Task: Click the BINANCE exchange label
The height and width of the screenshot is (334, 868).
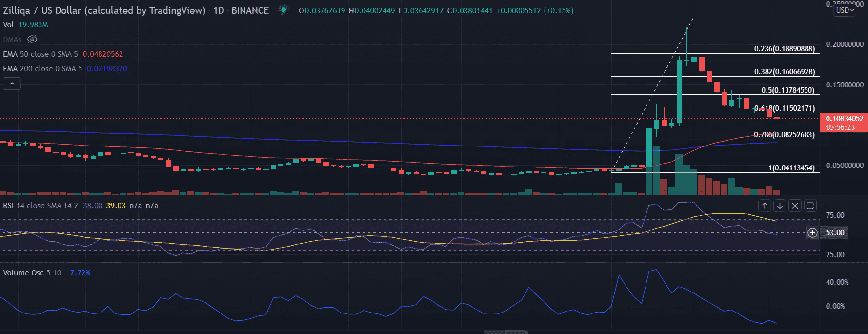Action: [x=250, y=10]
